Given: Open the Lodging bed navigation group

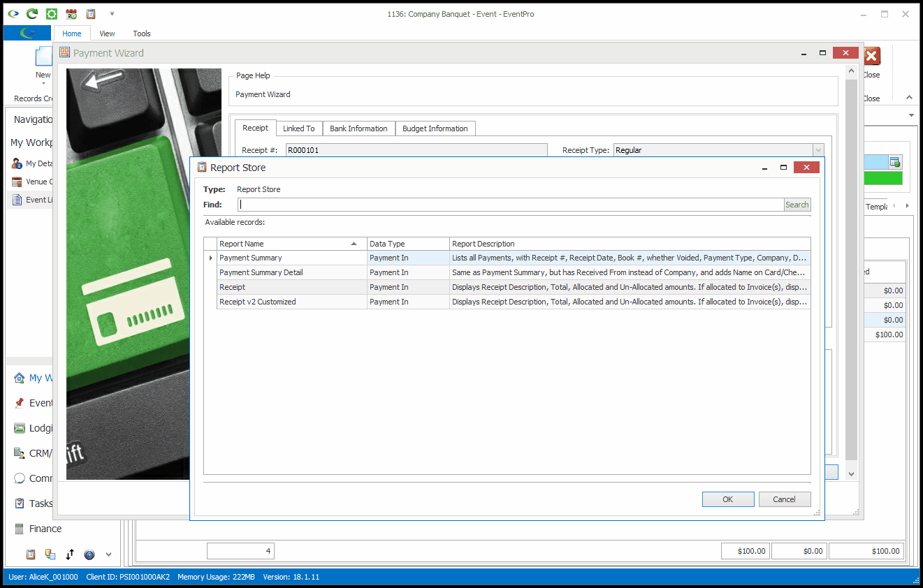Looking at the screenshot, I should point(33,428).
